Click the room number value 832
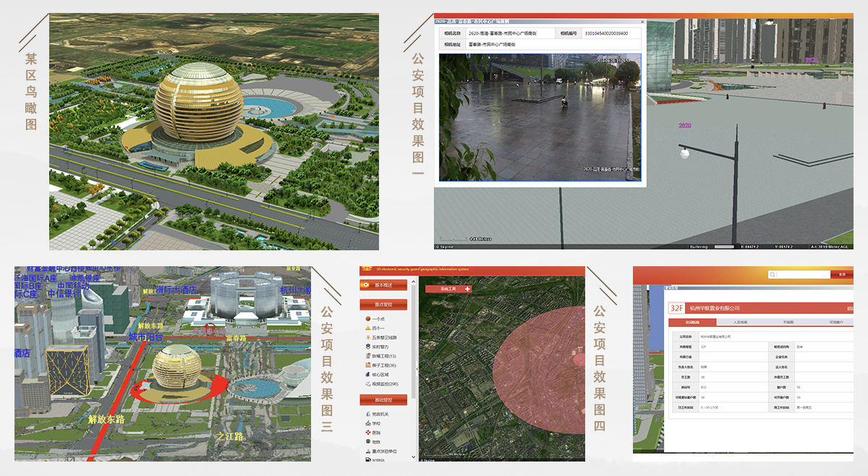Viewport: 868px width, 476px height. tap(704, 387)
